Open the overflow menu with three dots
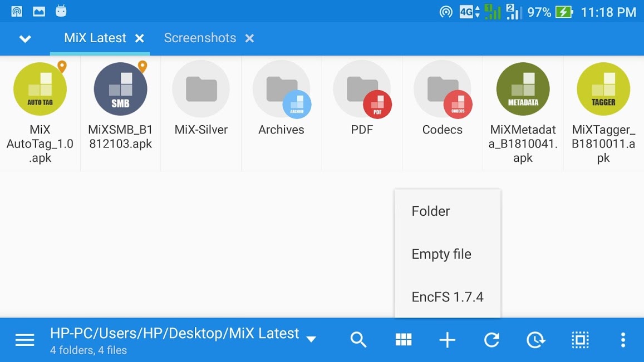The image size is (644, 362). coord(622,339)
